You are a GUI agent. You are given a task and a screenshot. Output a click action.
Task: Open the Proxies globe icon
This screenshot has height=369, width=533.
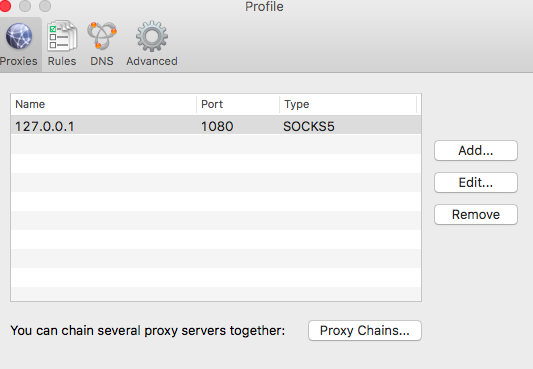tap(19, 36)
